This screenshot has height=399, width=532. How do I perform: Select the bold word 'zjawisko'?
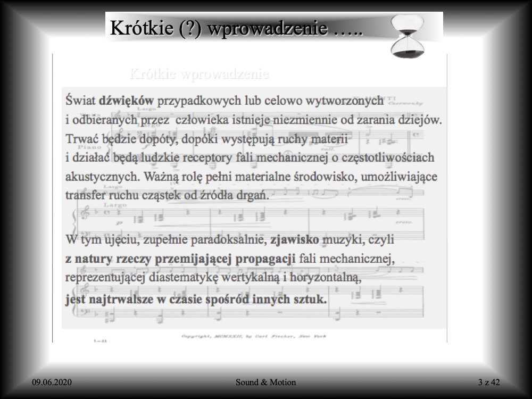[293, 240]
